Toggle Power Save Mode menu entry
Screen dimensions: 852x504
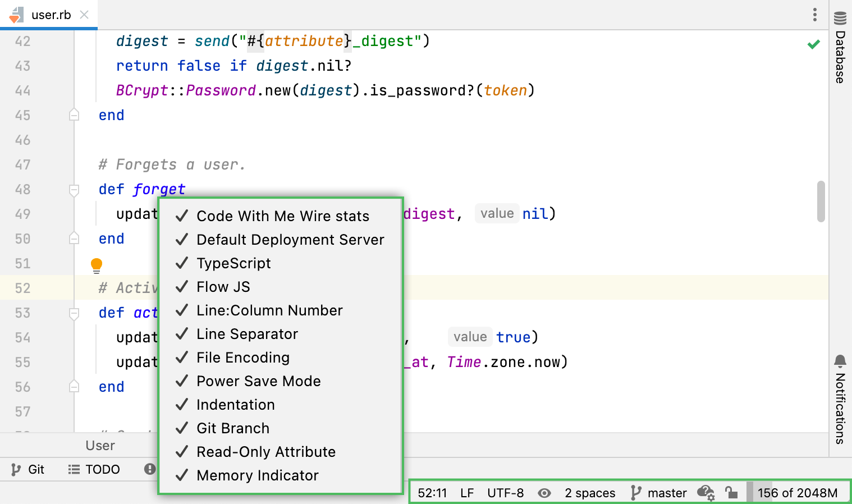258,381
